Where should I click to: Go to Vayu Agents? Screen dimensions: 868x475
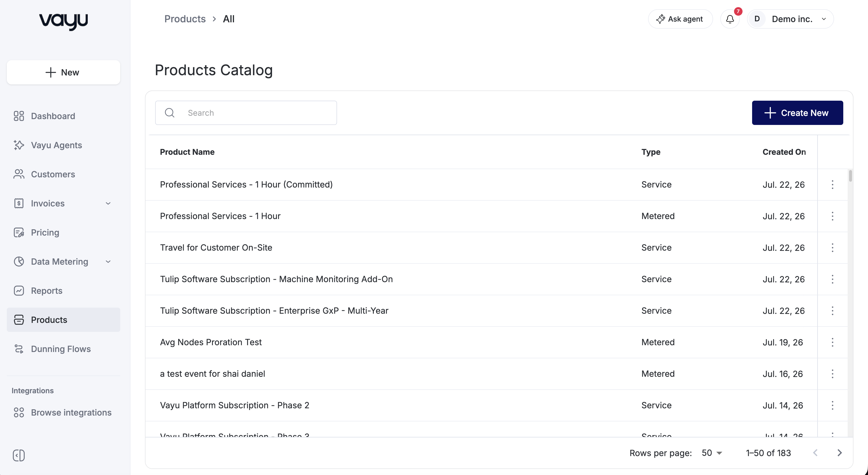click(x=63, y=145)
